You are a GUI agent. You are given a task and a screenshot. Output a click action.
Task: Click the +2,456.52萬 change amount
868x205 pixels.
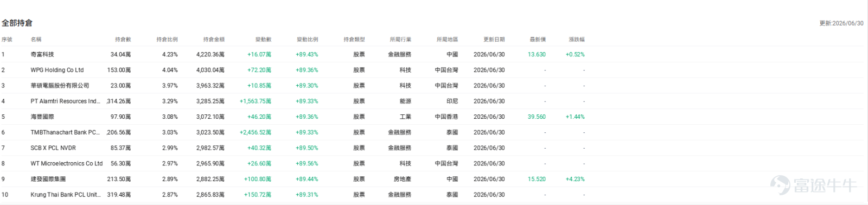pyautogui.click(x=256, y=132)
